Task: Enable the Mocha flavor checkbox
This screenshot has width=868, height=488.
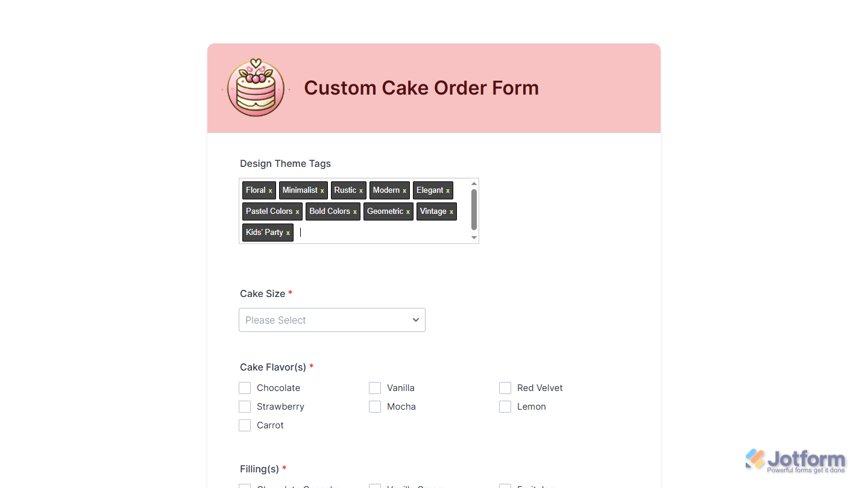Action: 375,407
